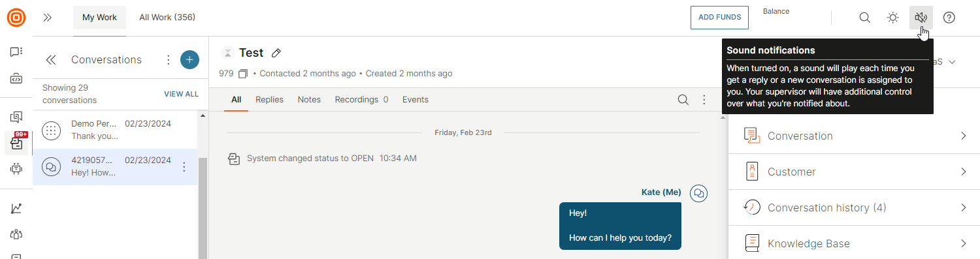
Task: Edit the Test conversation title pencil
Action: (276, 53)
